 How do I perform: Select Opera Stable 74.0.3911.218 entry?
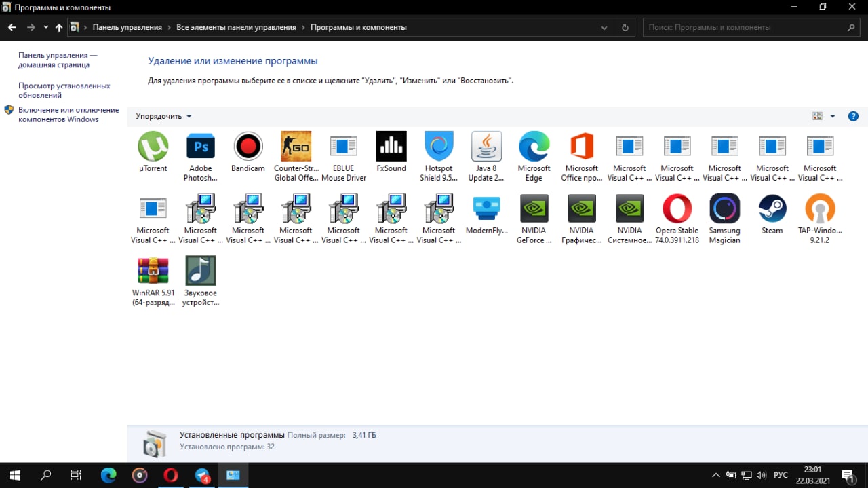tap(677, 219)
